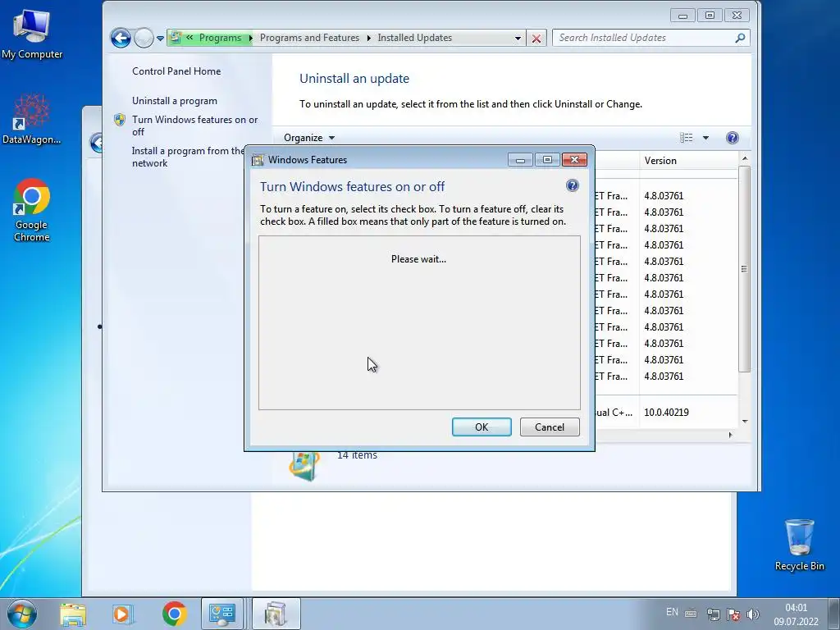The height and width of the screenshot is (630, 840).
Task: Click the scroll down arrow in updates list
Action: coord(745,422)
